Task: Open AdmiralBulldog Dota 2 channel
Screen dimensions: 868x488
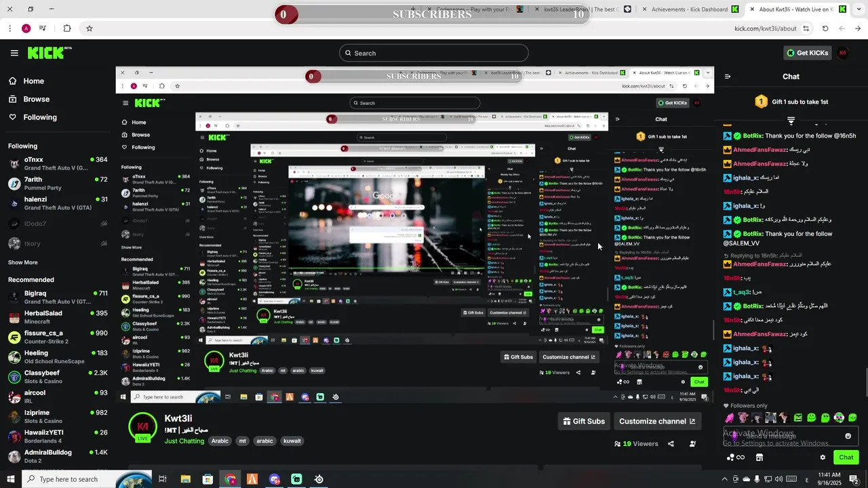Action: [x=58, y=456]
